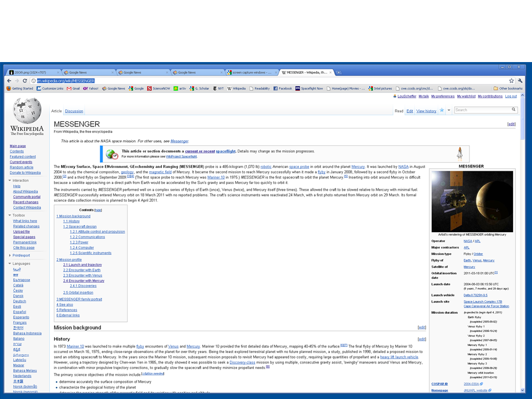Image resolution: width=532 pixels, height=399 pixels.
Task: Open the Mariner 10 link in intro paragraph
Action: click(216, 177)
